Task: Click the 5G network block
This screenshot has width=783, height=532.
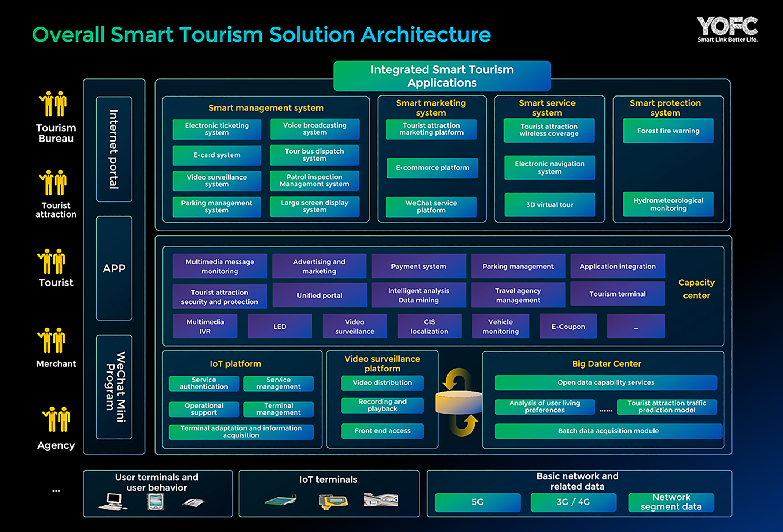Action: [477, 502]
